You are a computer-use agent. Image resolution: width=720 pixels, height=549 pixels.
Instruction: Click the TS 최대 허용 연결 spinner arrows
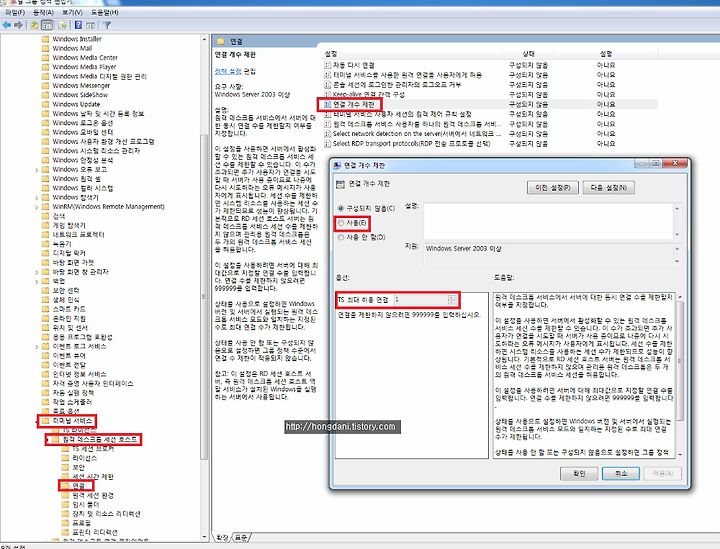click(451, 300)
